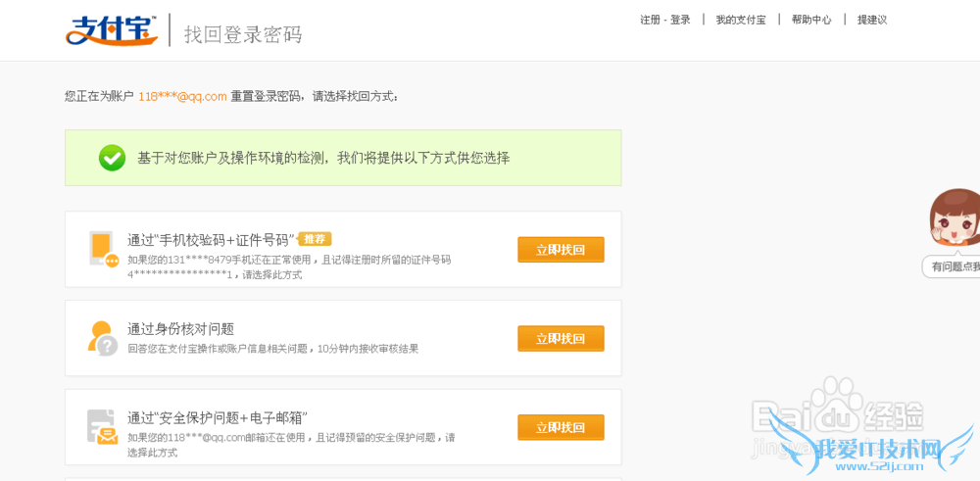
Task: Click the identity question person icon
Action: pos(101,338)
